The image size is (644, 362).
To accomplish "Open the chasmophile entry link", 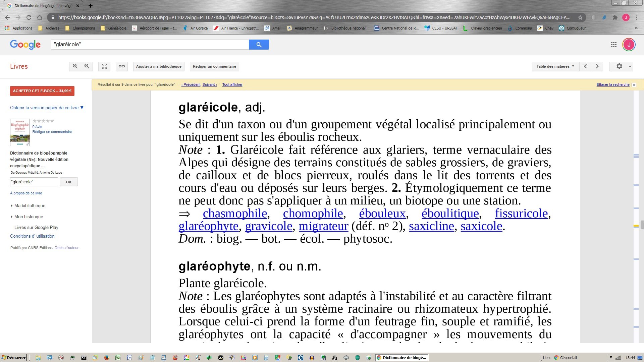I will click(x=235, y=214).
